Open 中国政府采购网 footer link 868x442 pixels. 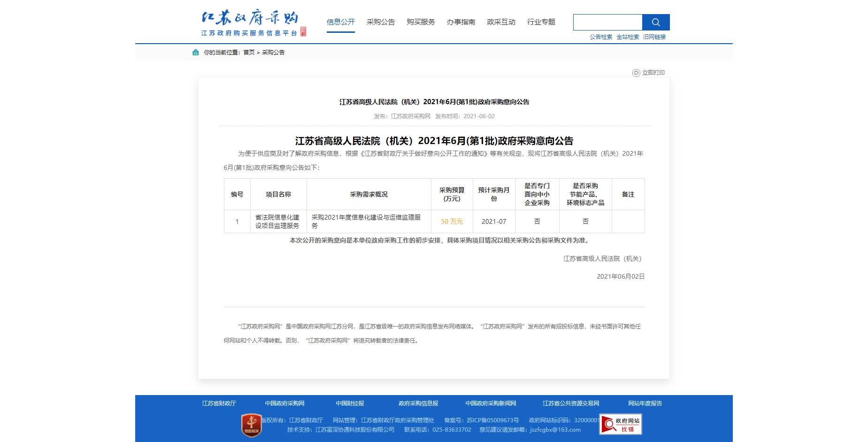(284, 404)
